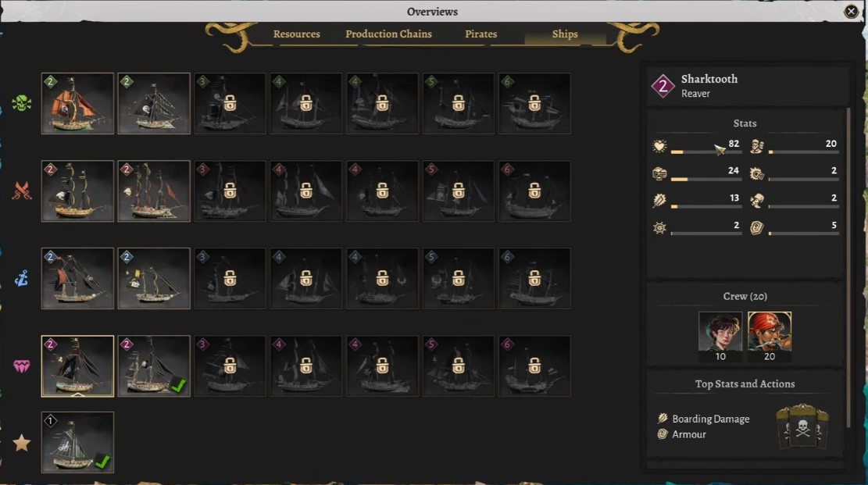Click locked tier-6 ship in anchor row
This screenshot has width=868, height=485.
coord(534,279)
